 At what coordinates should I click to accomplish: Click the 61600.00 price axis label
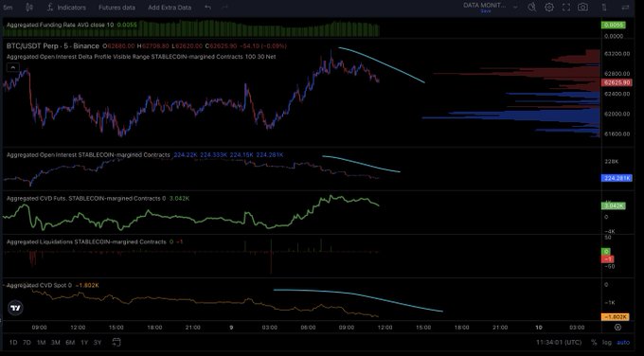tap(617, 133)
